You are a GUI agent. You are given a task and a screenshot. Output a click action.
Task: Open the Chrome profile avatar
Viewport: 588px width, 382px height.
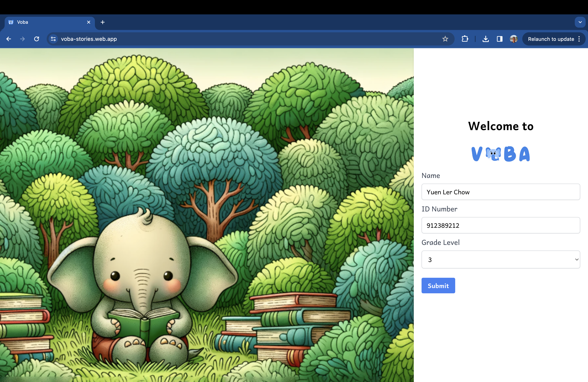click(x=513, y=39)
